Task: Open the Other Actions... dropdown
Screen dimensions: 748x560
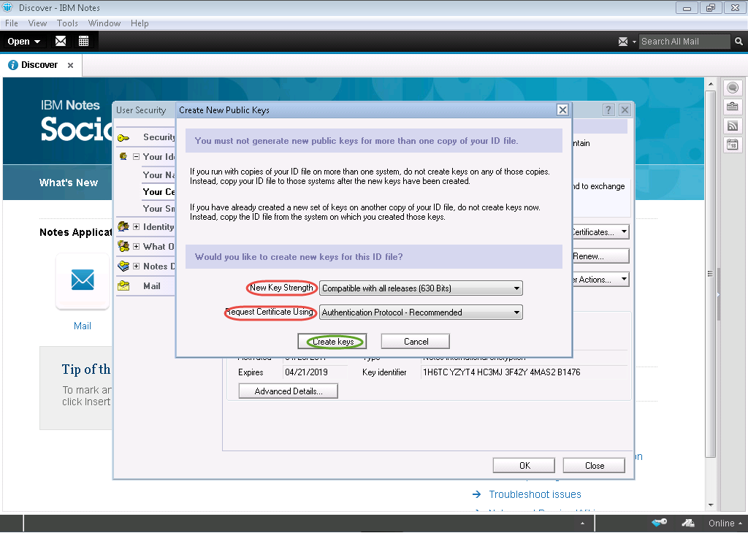Action: (x=600, y=280)
